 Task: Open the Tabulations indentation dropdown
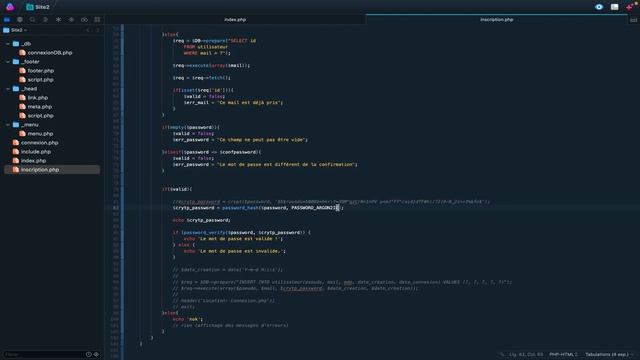click(610, 354)
